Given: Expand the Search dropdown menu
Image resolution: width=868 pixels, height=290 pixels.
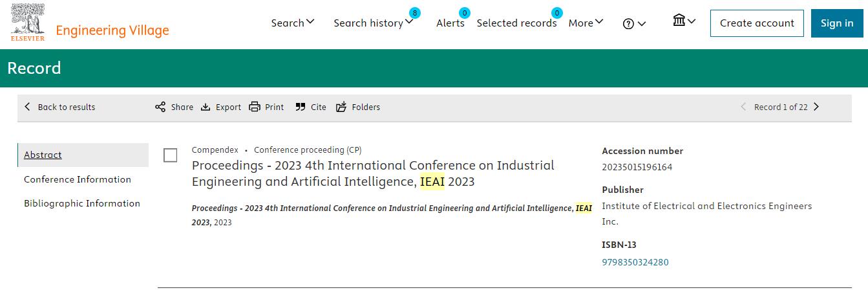Looking at the screenshot, I should point(293,23).
